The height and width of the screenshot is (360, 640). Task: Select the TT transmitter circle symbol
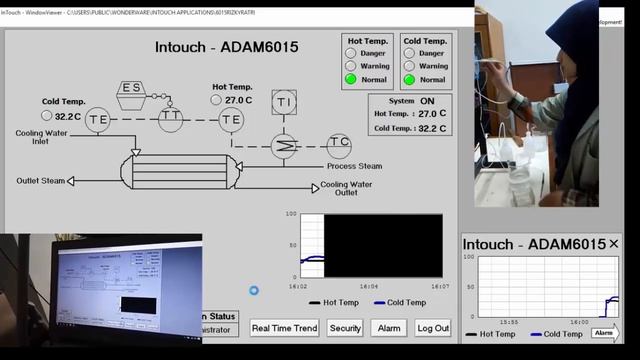pos(171,119)
